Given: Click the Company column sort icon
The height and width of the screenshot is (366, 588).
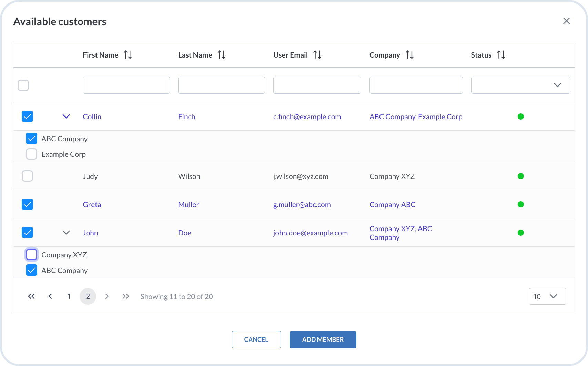Looking at the screenshot, I should 409,55.
